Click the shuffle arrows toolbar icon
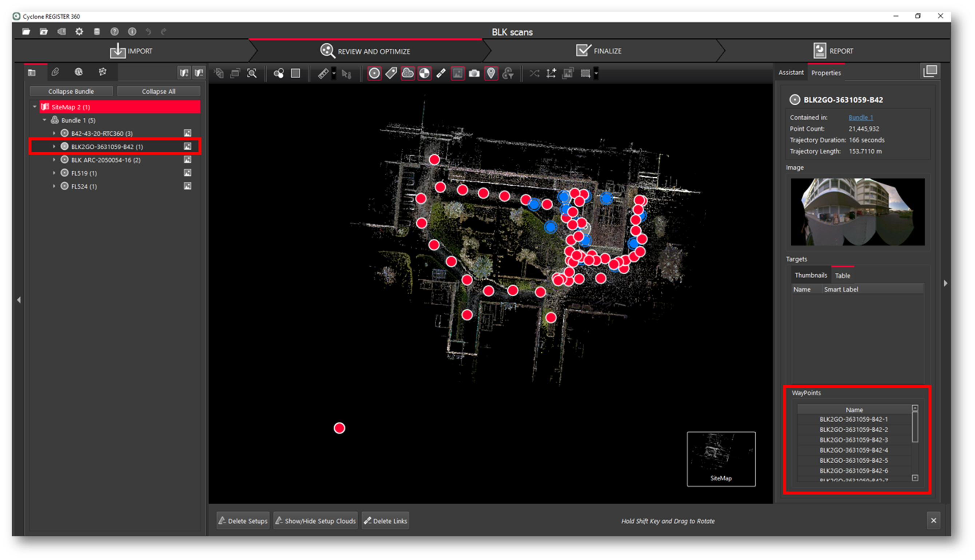This screenshot has width=975, height=560. (534, 73)
